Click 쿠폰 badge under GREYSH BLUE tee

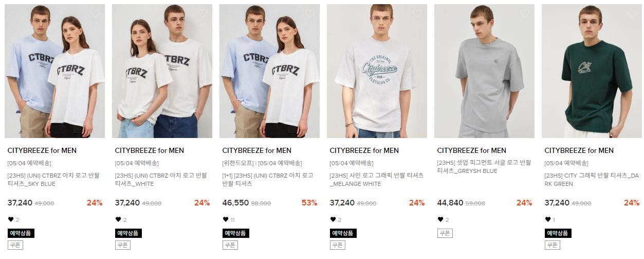tap(445, 233)
